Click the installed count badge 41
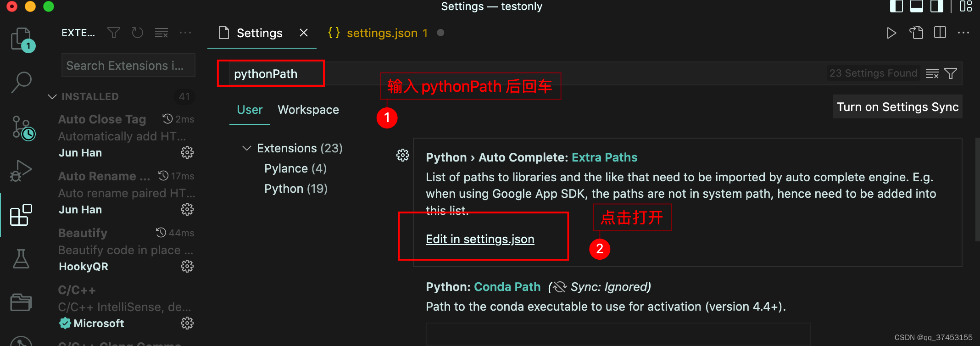The width and height of the screenshot is (980, 346). click(184, 96)
